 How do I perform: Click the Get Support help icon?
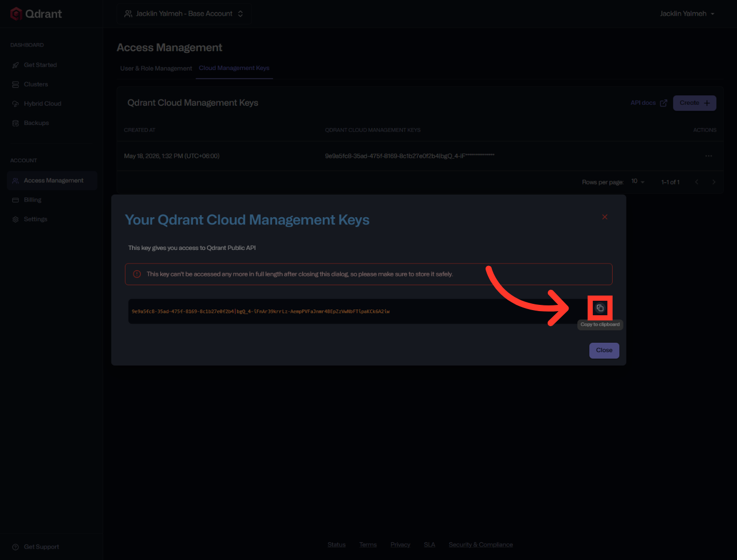click(16, 547)
